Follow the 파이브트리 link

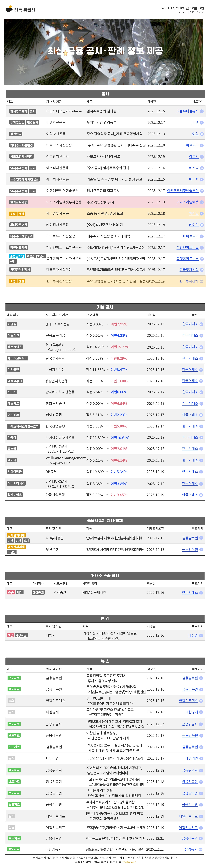190,236
